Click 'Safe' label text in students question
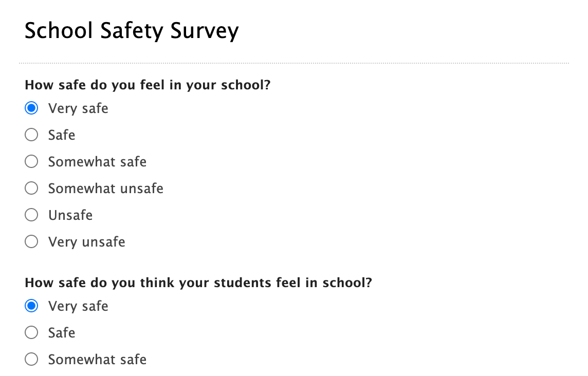The width and height of the screenshot is (588, 376). click(x=62, y=333)
